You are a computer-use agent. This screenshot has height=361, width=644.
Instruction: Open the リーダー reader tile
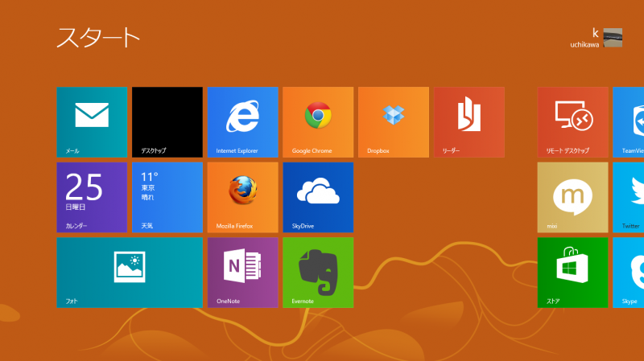[469, 122]
